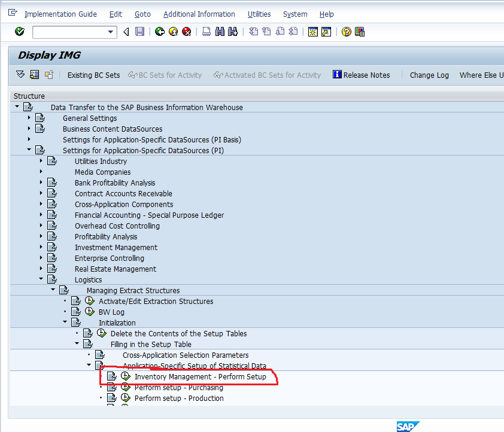Click the Help question mark icon

[x=346, y=32]
